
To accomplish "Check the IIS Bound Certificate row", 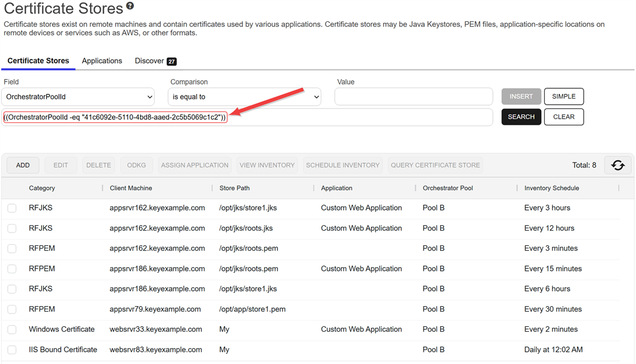I will tap(12, 350).
